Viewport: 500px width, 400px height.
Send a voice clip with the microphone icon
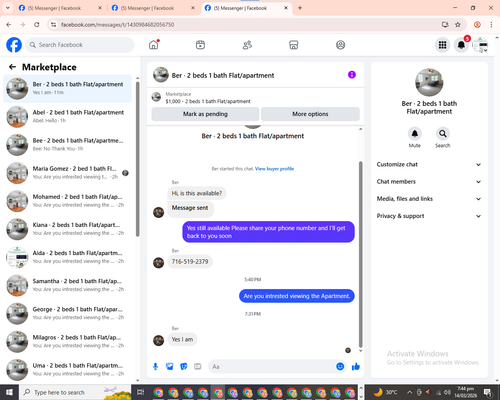pyautogui.click(x=155, y=367)
